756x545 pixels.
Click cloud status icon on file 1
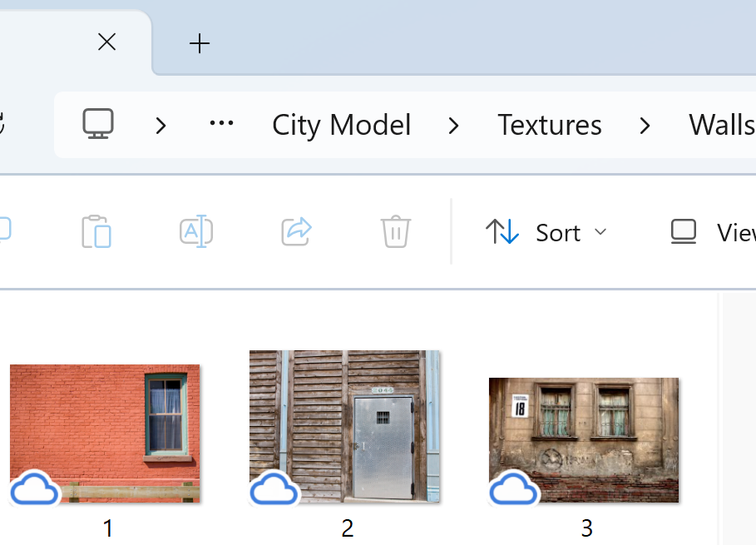[34, 488]
